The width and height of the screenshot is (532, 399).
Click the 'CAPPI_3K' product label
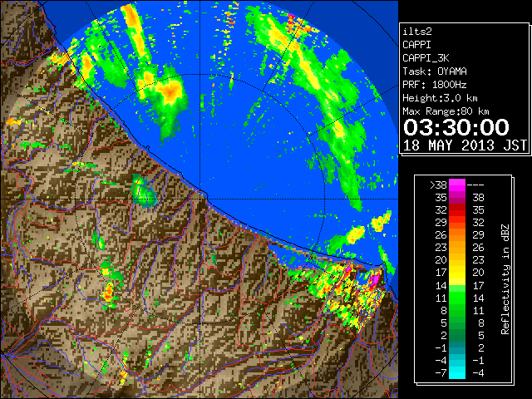point(426,58)
